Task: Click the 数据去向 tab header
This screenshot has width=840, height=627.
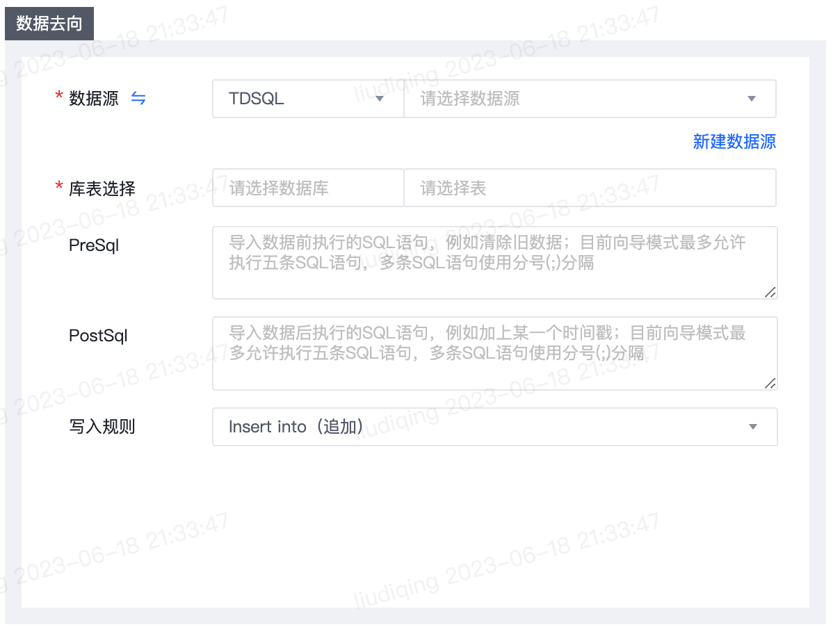Action: (49, 23)
